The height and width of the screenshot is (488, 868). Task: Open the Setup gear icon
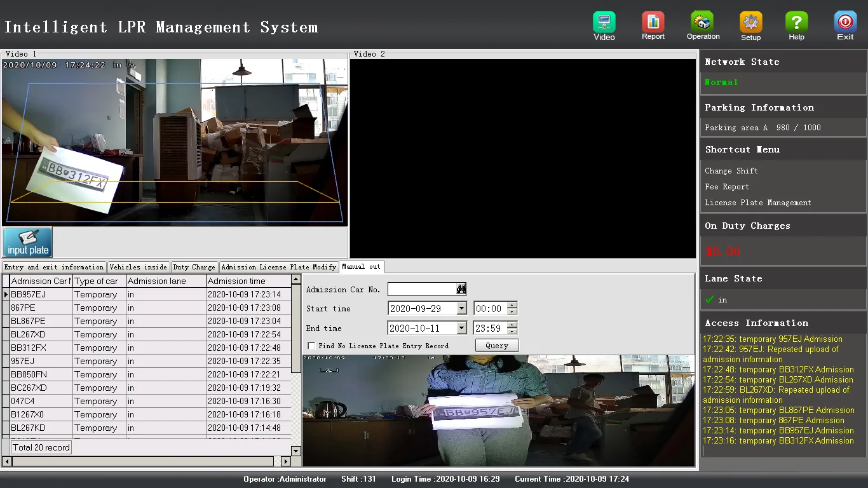point(750,23)
